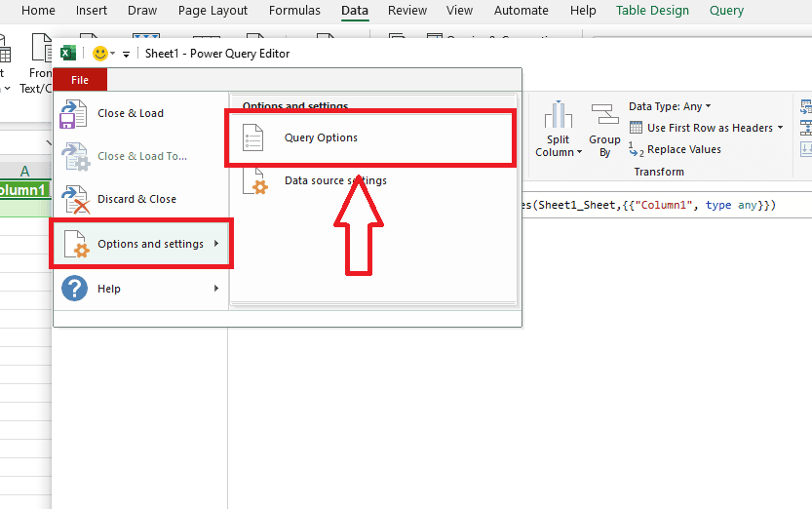812x509 pixels.
Task: Open the Home ribbon tab
Action: [38, 11]
